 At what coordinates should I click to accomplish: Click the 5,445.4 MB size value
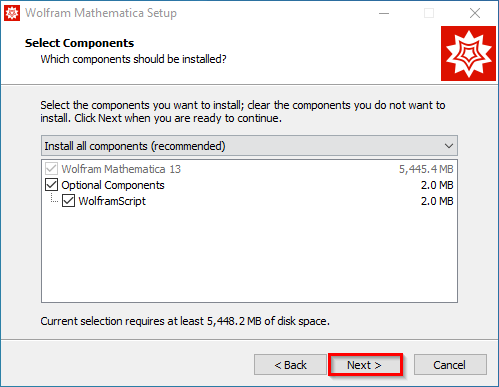426,169
